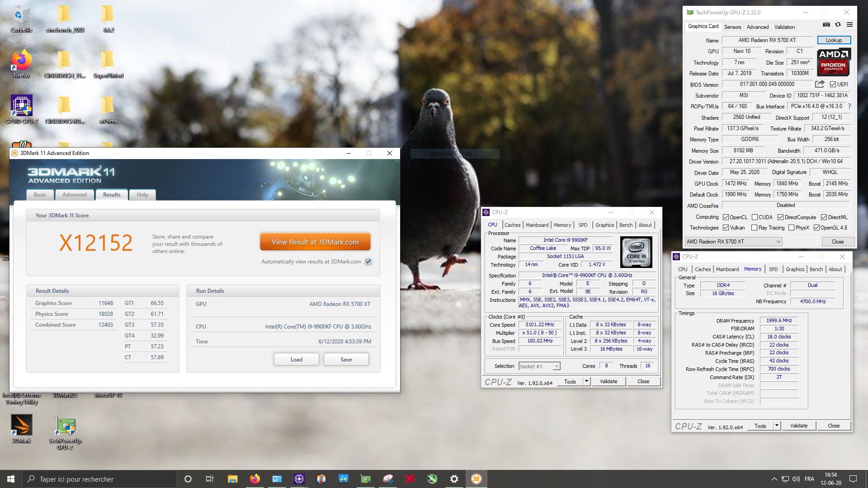Open the Advanced tab in 3DMark 11
Image resolution: width=868 pixels, height=488 pixels.
coord(75,195)
